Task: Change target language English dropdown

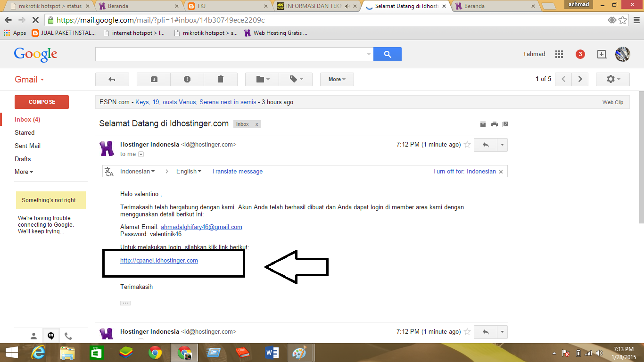Action: pos(189,172)
